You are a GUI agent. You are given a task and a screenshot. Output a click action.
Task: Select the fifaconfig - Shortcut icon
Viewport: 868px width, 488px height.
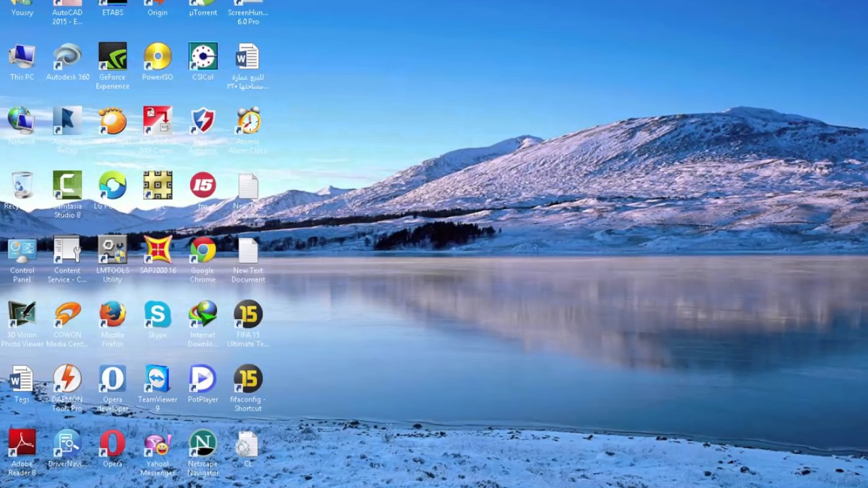point(248,388)
